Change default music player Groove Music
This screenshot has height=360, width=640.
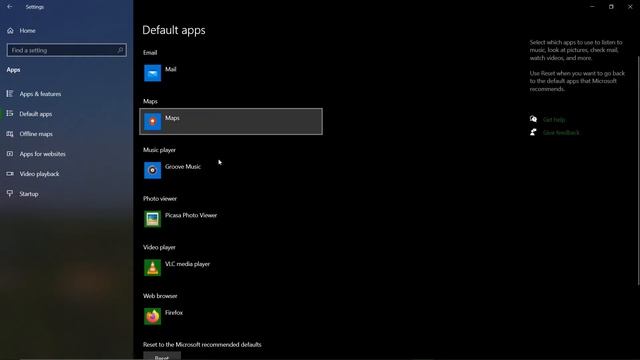click(231, 170)
